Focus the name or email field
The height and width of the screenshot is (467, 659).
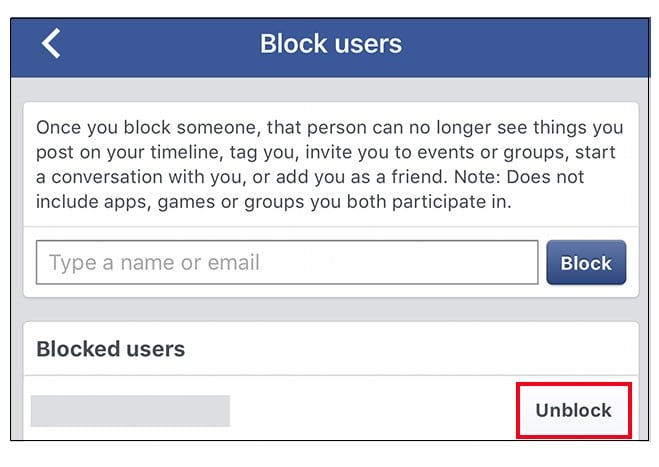[287, 262]
